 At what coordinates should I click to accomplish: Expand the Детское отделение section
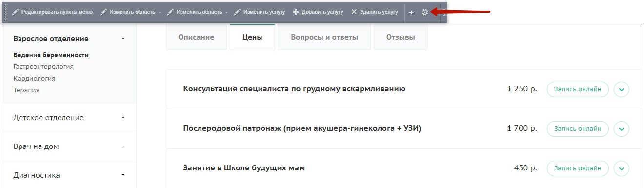tap(123, 118)
